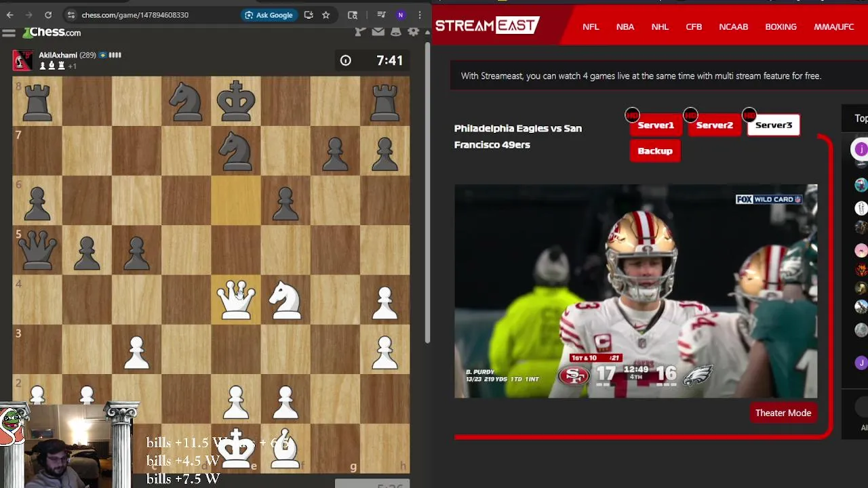Open the Chess.com hamburger menu
This screenshot has height=488, width=868.
pos(9,33)
